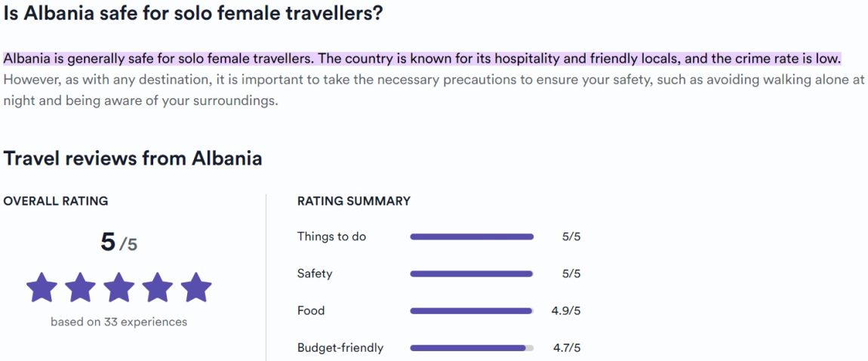
Task: Click the Budget-friendly rating bar
Action: point(472,348)
